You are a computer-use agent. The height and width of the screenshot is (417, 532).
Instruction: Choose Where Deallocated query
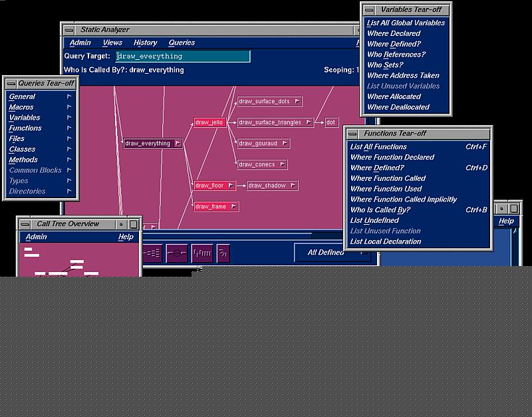406,107
